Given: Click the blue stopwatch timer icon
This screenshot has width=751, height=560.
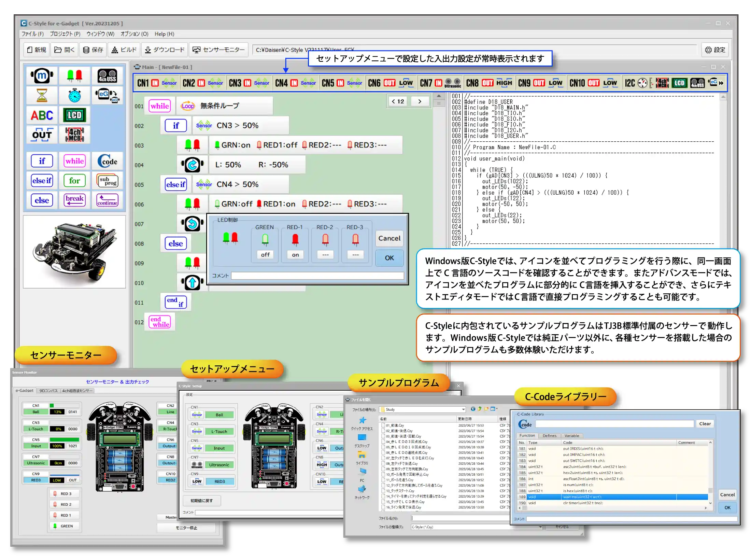Looking at the screenshot, I should (74, 95).
